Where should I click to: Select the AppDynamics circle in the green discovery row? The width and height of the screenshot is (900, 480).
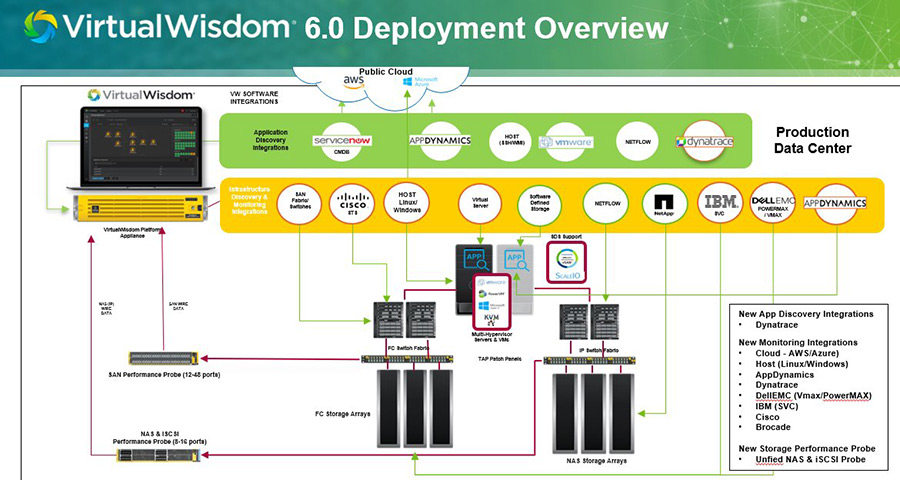[440, 141]
